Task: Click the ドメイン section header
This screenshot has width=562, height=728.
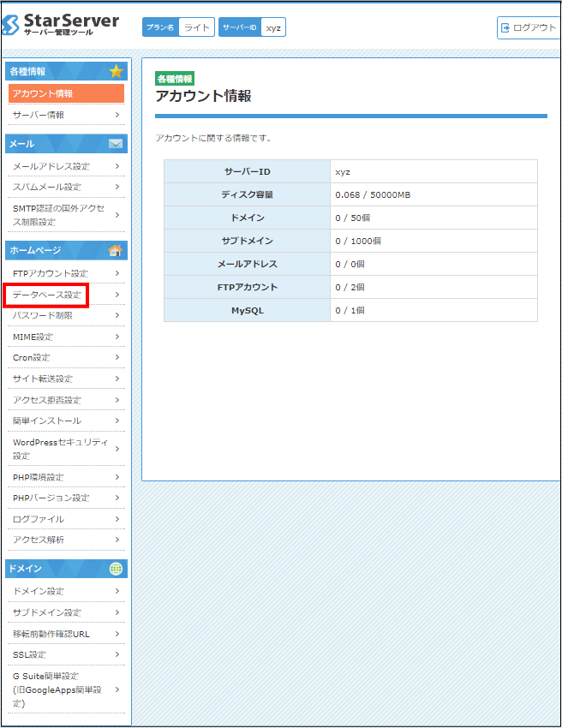Action: pyautogui.click(x=66, y=569)
